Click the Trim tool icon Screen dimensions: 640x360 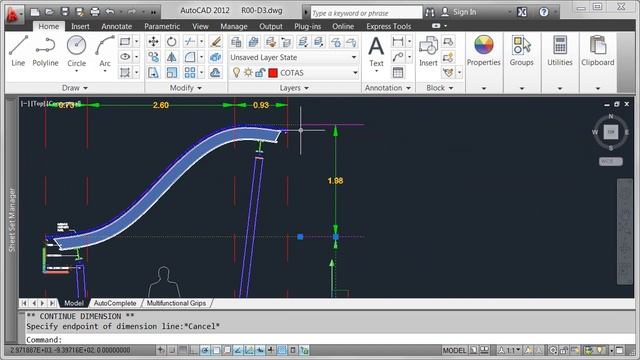189,41
